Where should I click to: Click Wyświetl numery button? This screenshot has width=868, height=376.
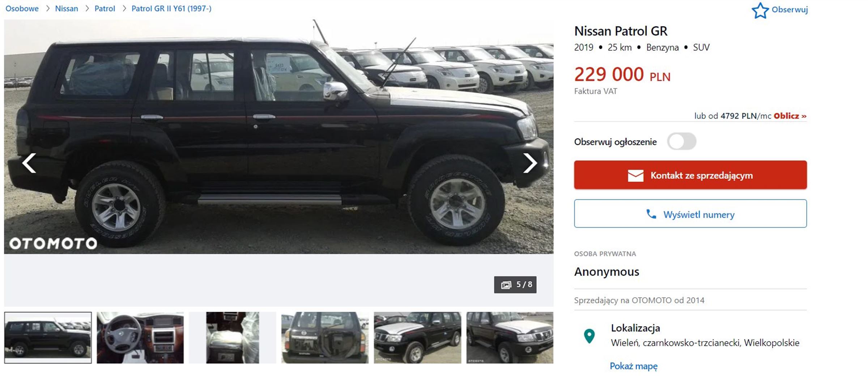690,213
